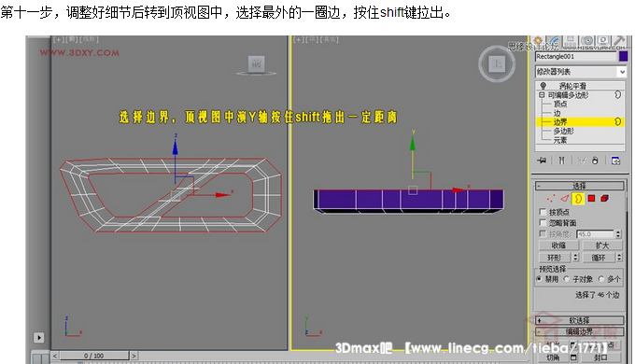Click the 45.0 angle value field
Screen dimensions: 635x364
pyautogui.click(x=595, y=234)
